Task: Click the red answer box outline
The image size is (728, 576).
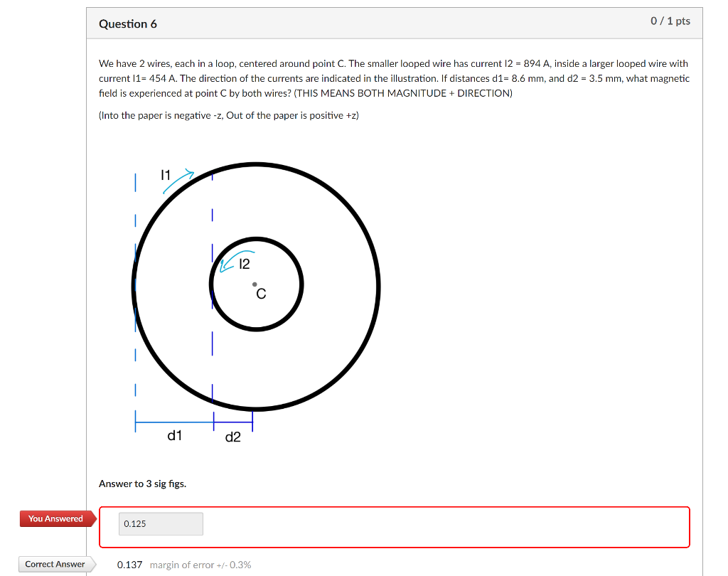Action: tap(395, 507)
